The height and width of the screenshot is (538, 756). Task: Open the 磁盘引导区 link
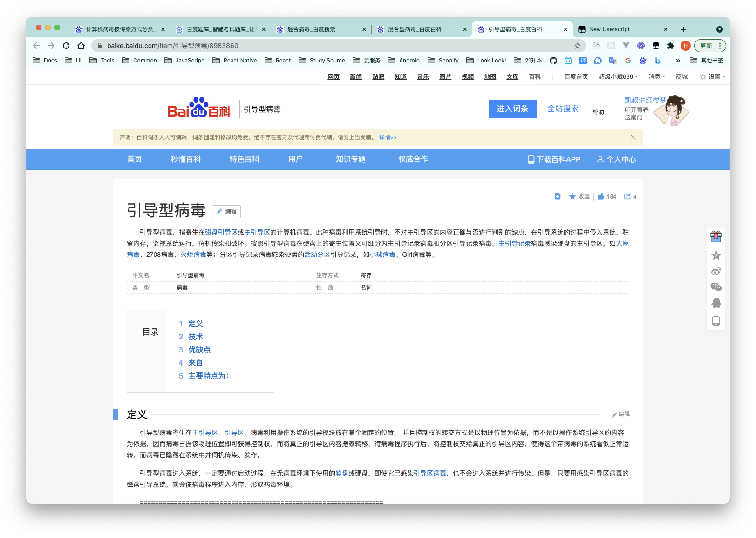click(x=221, y=232)
